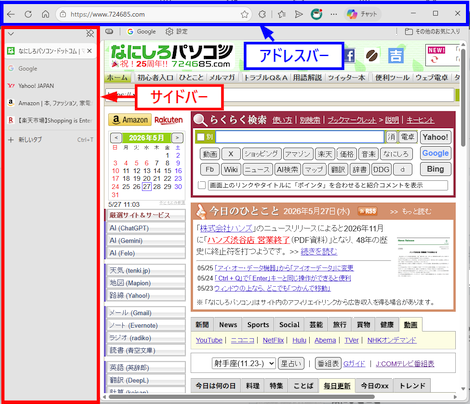Switch to the 今日は何の日 tab

[x=216, y=386]
